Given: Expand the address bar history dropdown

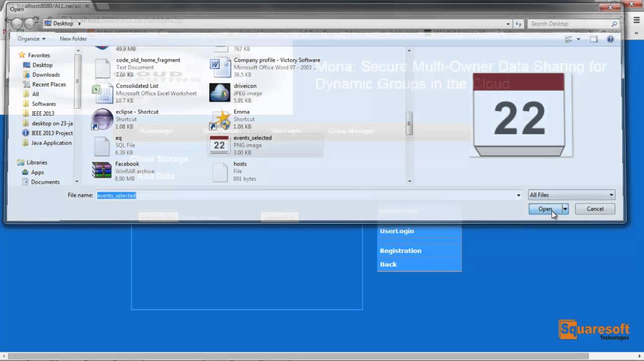Looking at the screenshot, I should pyautogui.click(x=508, y=24).
